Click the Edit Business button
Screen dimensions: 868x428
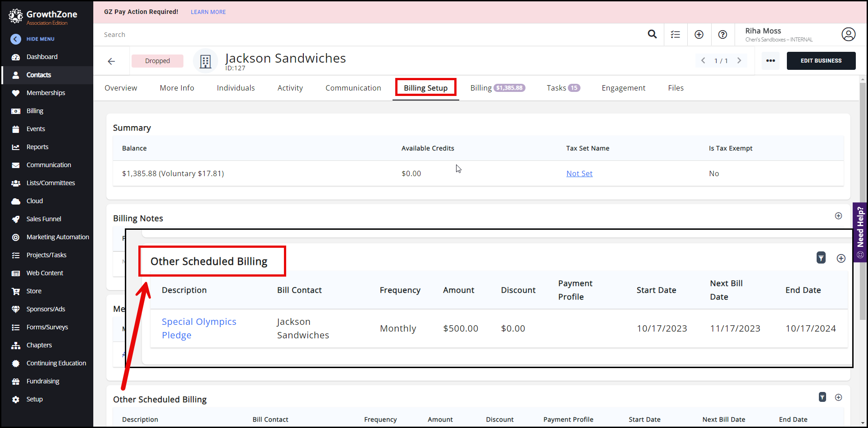(821, 61)
